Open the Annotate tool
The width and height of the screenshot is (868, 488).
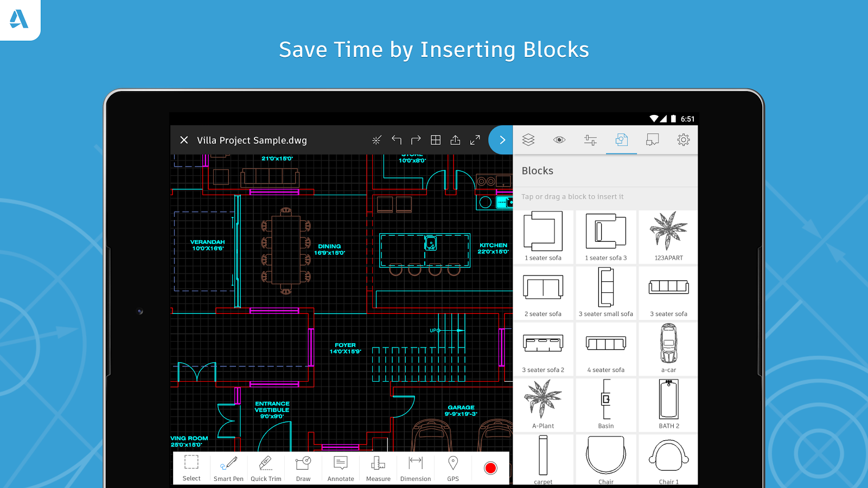pyautogui.click(x=340, y=468)
